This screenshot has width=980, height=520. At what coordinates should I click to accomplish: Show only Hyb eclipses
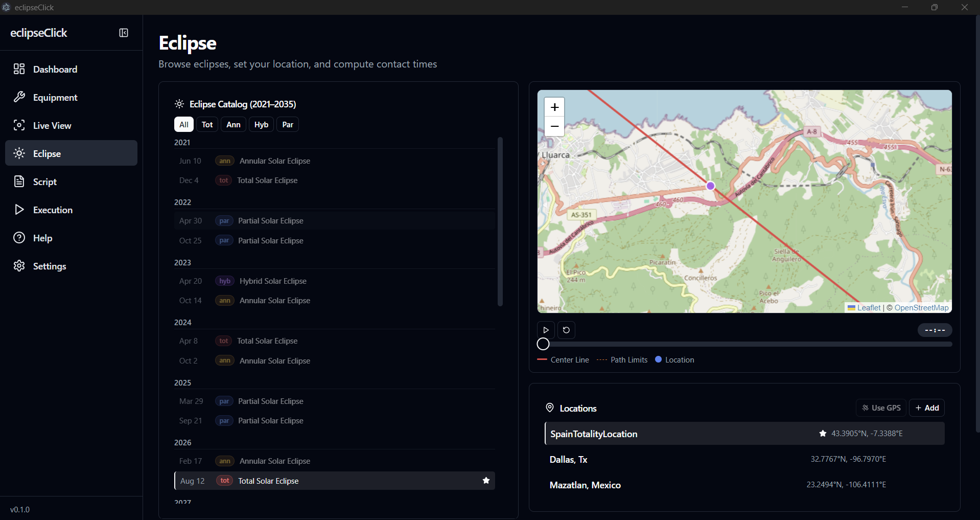(261, 124)
